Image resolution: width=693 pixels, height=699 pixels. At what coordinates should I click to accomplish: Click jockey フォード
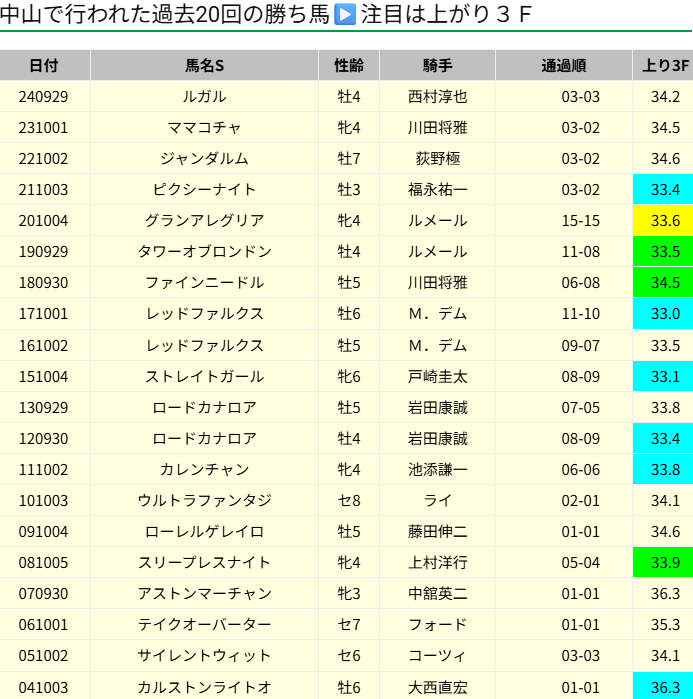click(437, 624)
